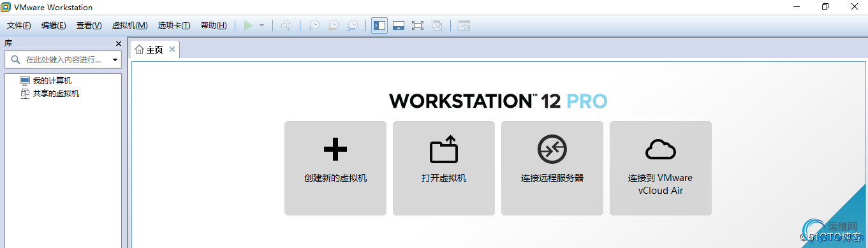Open the library search dropdown arrow

tap(115, 60)
